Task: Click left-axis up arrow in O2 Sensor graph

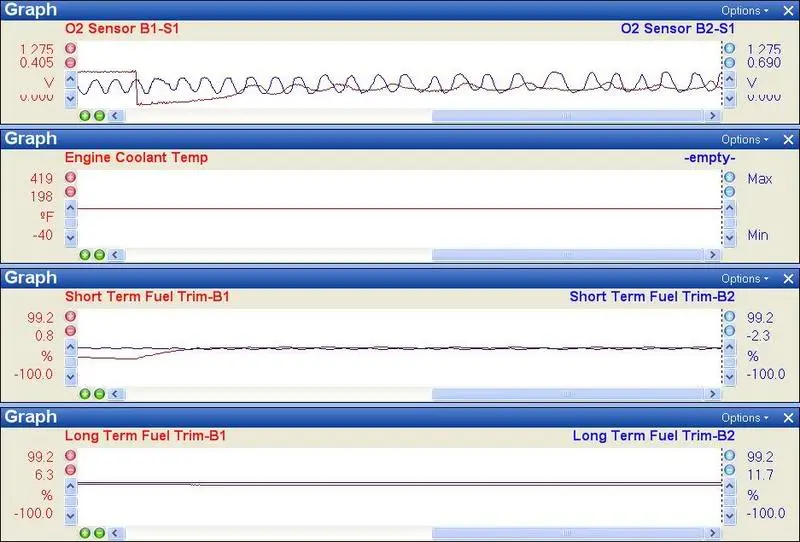Action: [70, 79]
